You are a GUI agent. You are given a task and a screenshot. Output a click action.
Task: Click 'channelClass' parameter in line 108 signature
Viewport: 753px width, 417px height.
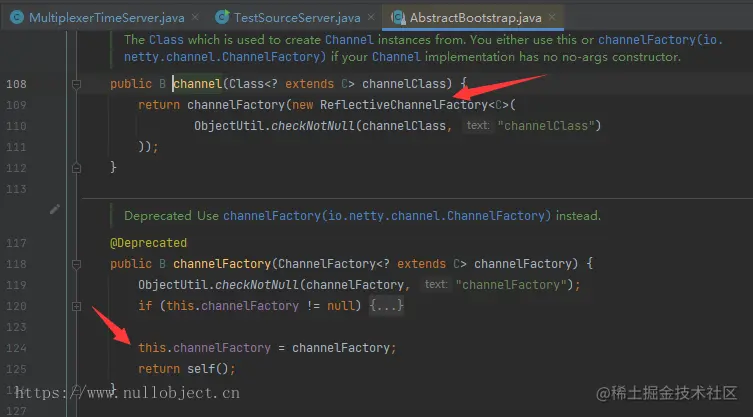point(404,84)
